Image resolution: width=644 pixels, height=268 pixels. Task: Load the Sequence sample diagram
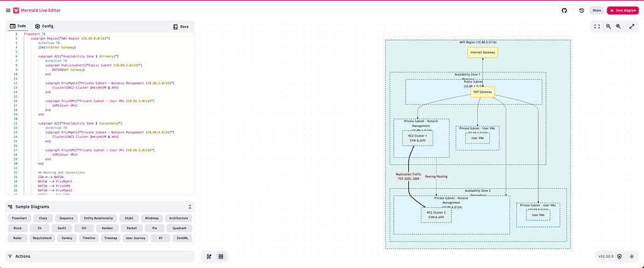[x=65, y=218]
